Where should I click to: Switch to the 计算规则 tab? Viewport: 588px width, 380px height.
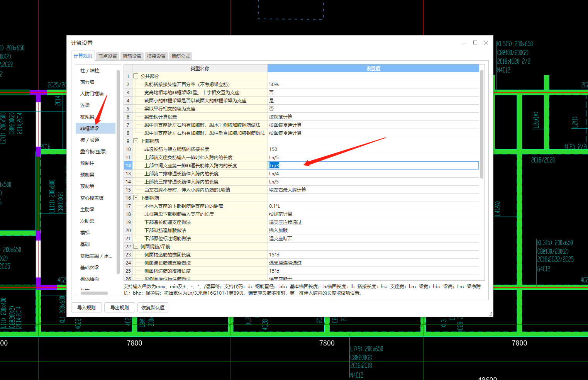click(x=83, y=56)
